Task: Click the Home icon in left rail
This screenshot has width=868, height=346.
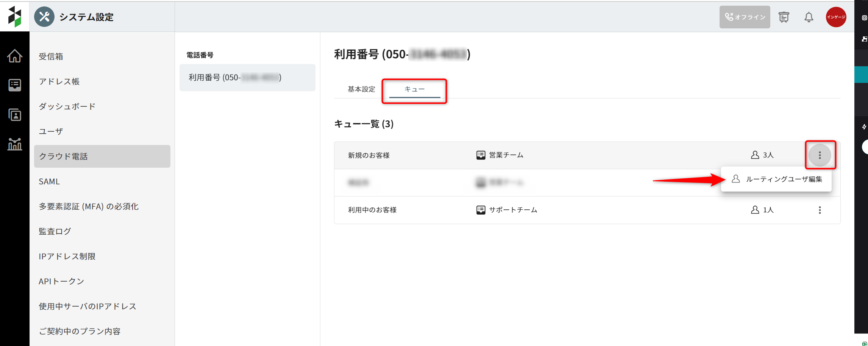Action: [14, 56]
